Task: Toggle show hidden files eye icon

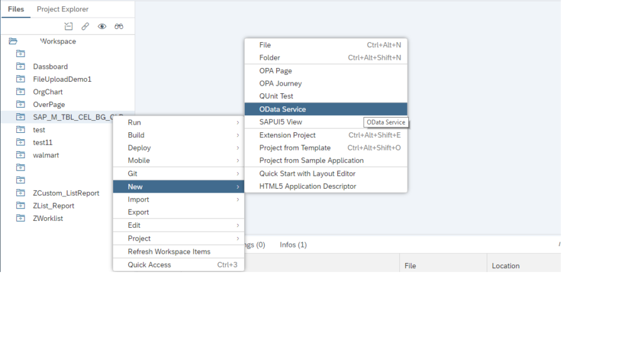Action: [x=102, y=26]
